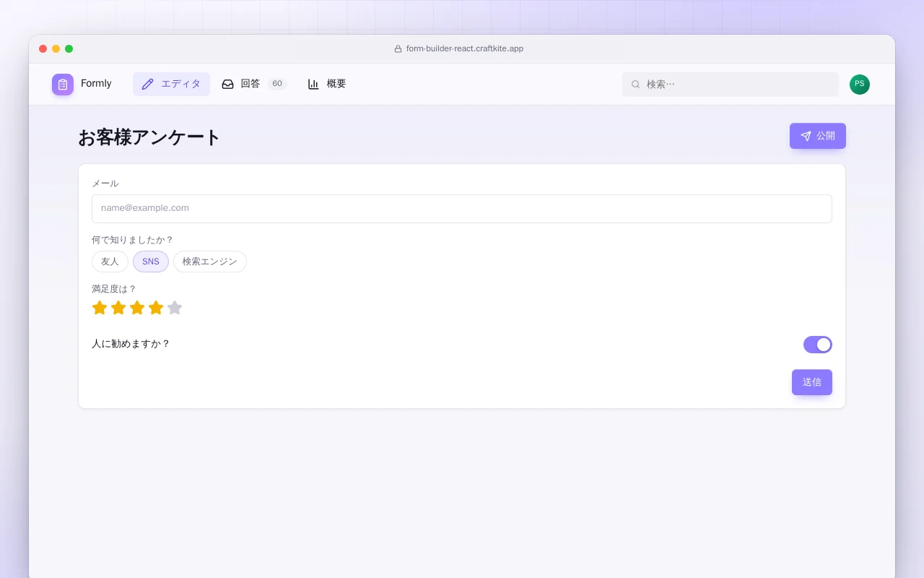The image size is (924, 578).
Task: Select the 友人 option chip
Action: tap(110, 262)
